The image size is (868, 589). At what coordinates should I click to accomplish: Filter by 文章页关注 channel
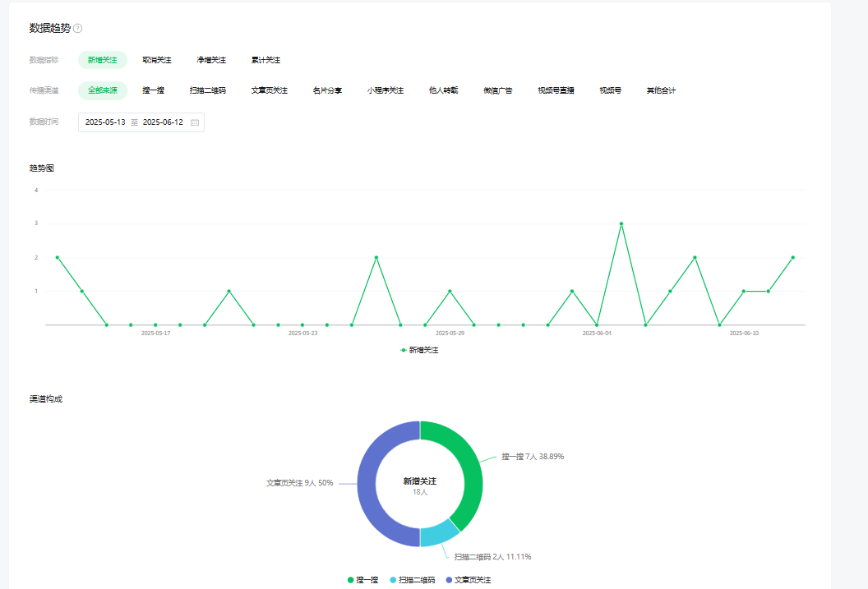pyautogui.click(x=269, y=90)
